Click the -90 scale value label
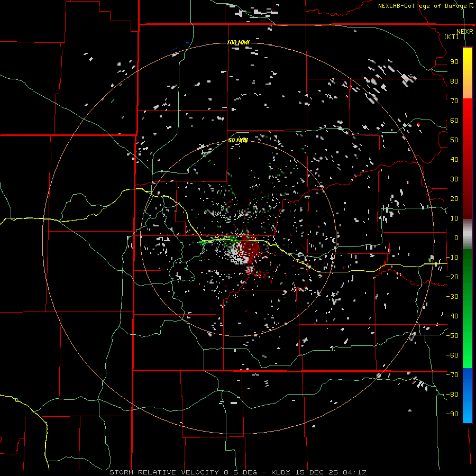Screen dimensions: 476x476 (x=452, y=414)
